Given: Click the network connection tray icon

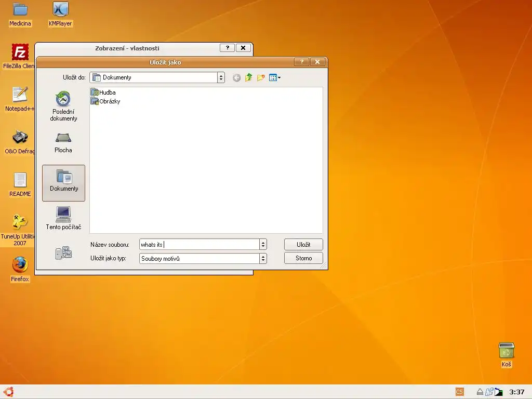Looking at the screenshot, I should click(x=489, y=392).
